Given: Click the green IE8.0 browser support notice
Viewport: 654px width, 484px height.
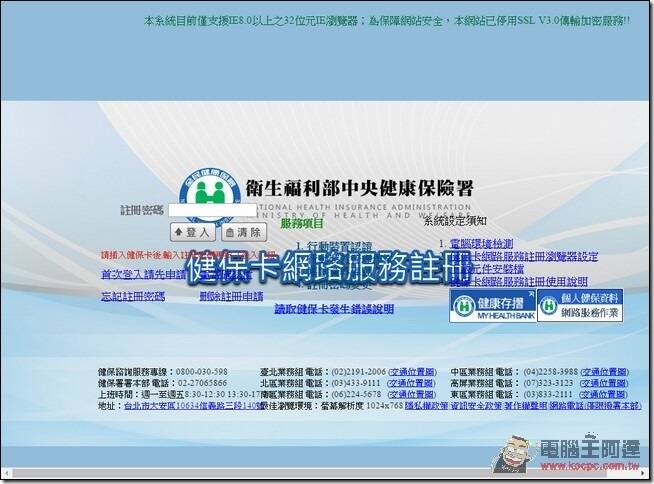Looking at the screenshot, I should pos(387,21).
